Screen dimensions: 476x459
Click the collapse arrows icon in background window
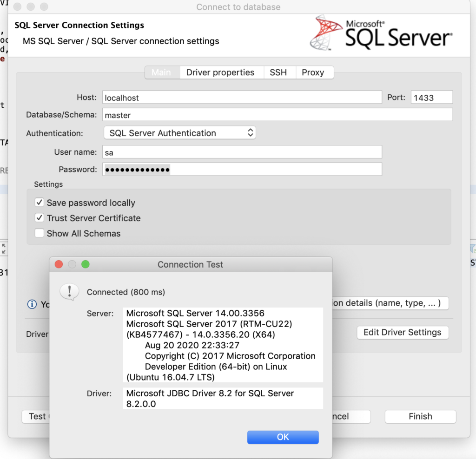4,249
